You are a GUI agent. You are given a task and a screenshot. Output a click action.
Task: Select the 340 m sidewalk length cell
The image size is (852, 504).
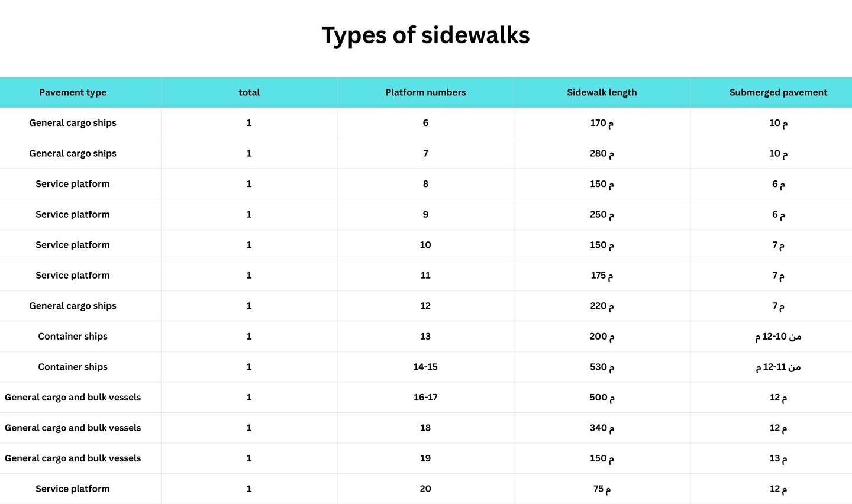602,428
